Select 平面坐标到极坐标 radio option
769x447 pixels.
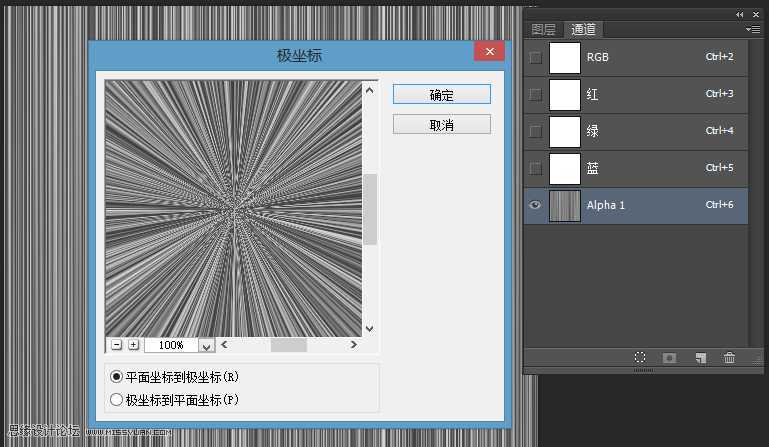(x=117, y=377)
